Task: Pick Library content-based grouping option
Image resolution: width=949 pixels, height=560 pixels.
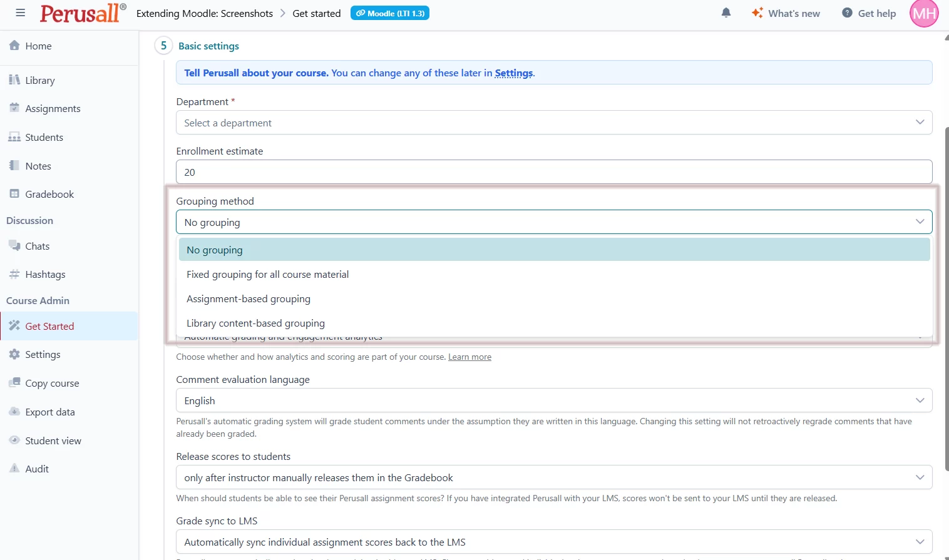Action: pyautogui.click(x=255, y=323)
